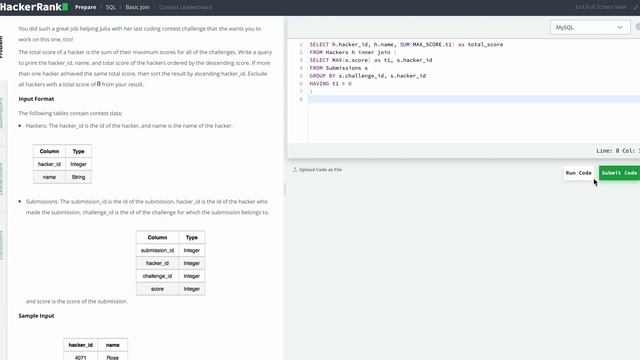This screenshot has width=640, height=360.
Task: Click the panel resize handle between panes
Action: (x=285, y=189)
